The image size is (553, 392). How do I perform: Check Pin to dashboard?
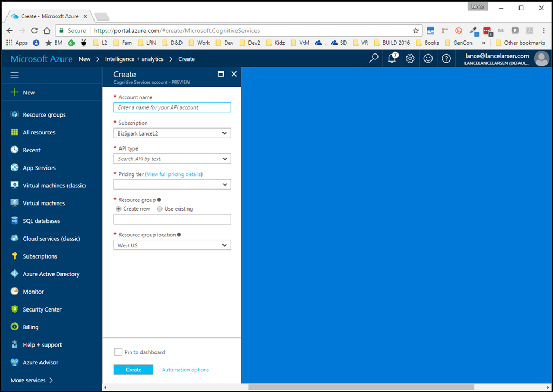[118, 352]
